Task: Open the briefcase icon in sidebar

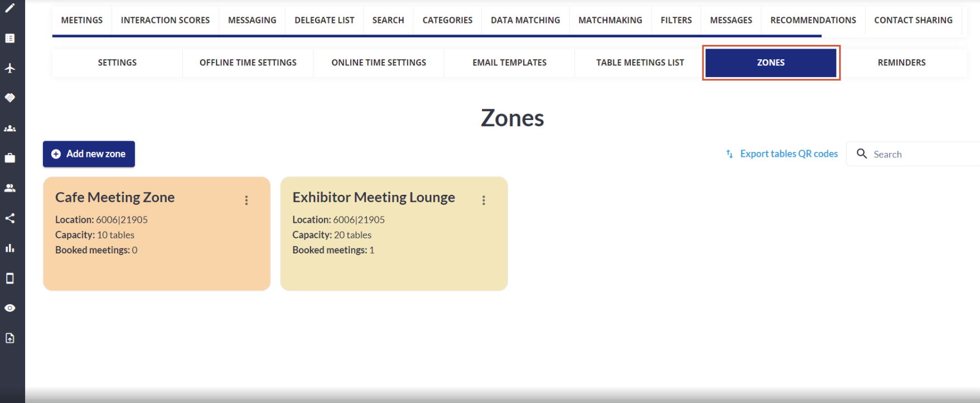Action: point(10,158)
